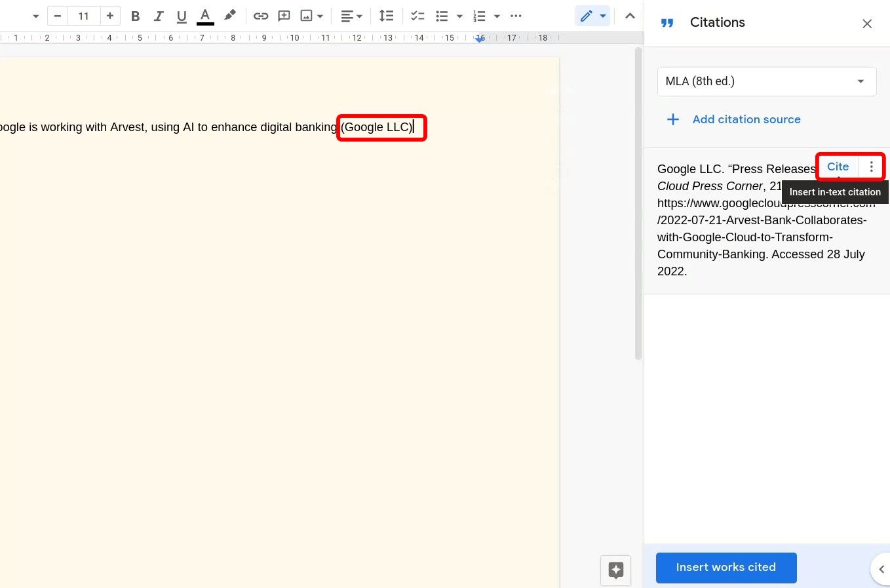
Task: Open the text color picker
Action: click(x=204, y=16)
